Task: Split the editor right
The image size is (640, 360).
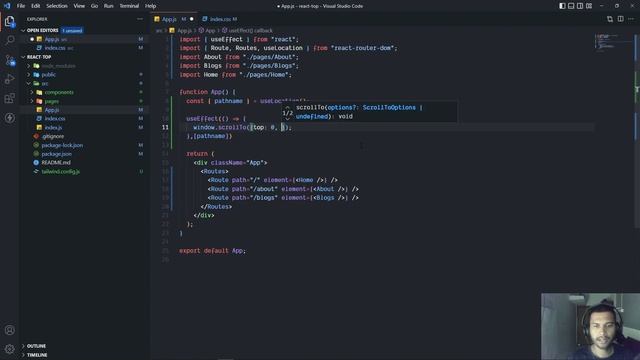Action: pyautogui.click(x=620, y=19)
